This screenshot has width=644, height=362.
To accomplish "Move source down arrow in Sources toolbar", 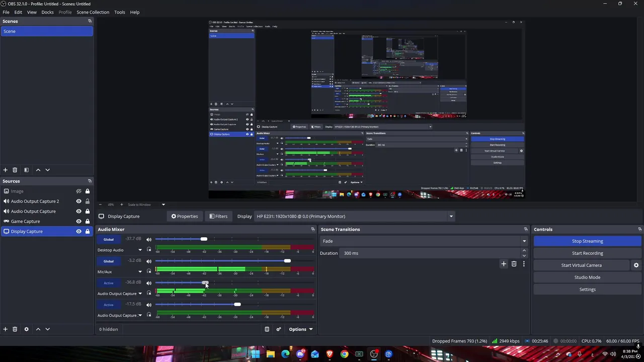I will pos(47,329).
